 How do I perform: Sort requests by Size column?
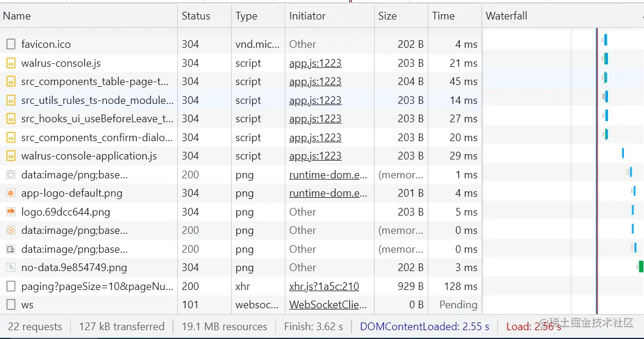pos(401,16)
